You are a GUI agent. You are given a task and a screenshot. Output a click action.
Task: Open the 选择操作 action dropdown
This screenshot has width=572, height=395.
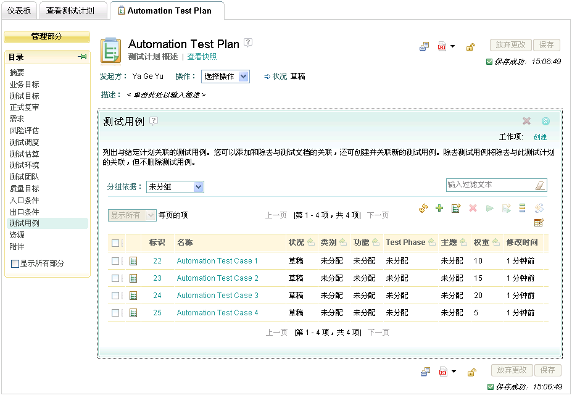[x=225, y=77]
